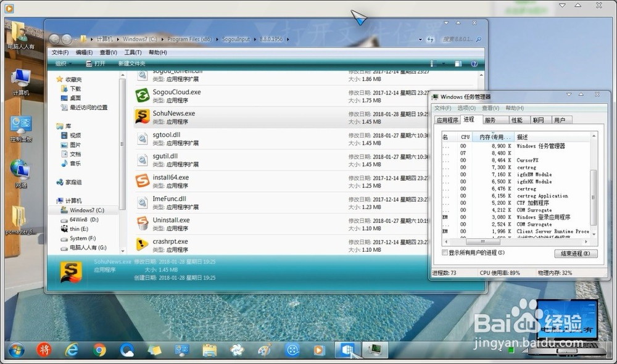Expand the Program Files (x86) breadcrumb arrow
Viewport: 617px width, 364px height.
[x=217, y=39]
